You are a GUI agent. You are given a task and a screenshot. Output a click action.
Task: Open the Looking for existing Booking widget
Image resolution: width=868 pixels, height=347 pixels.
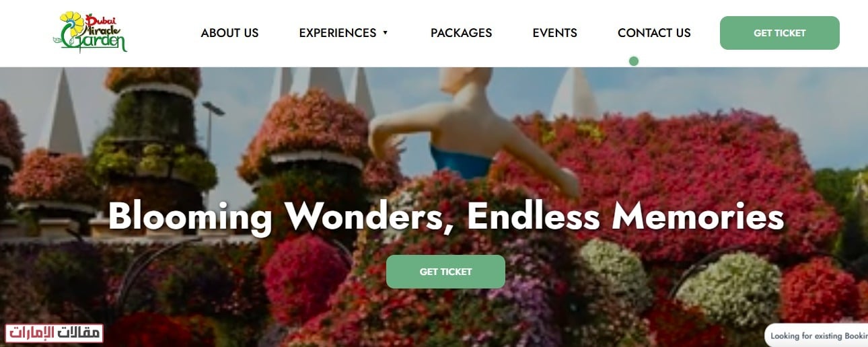tap(818, 335)
